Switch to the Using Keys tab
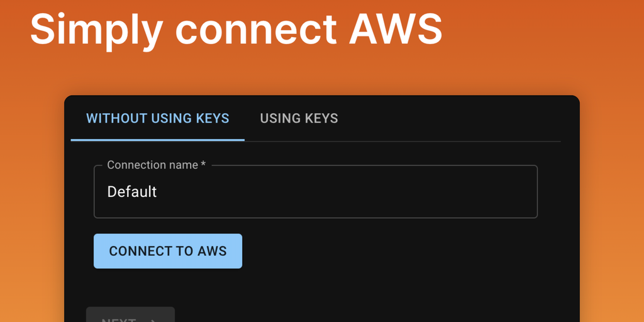Screen dimensions: 644x322 click(299, 118)
